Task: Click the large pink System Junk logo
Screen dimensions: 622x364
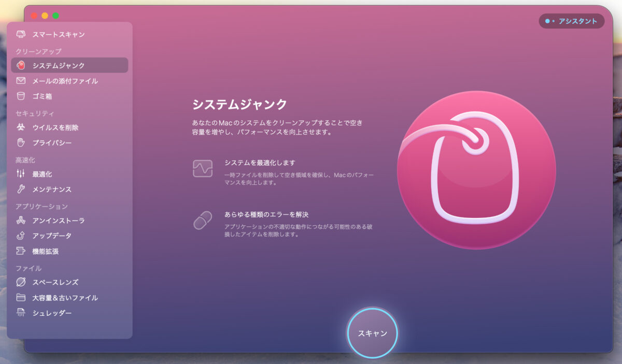Action: [x=476, y=170]
